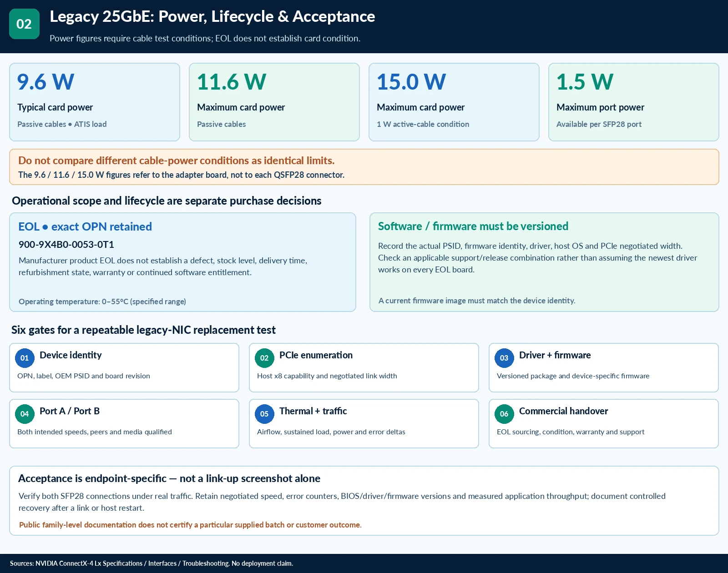Screen dimensions: 728x573
Task: Click 'PCIe enumeration' gate title
Action: click(316, 355)
